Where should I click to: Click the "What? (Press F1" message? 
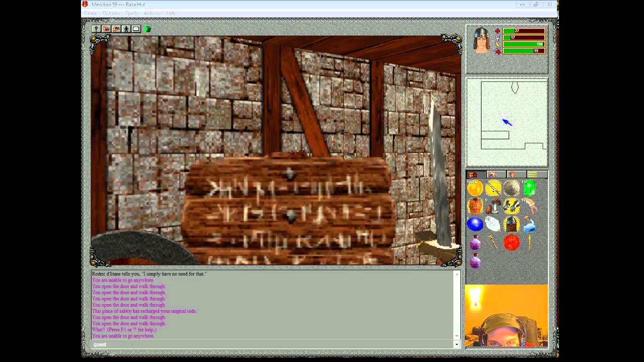(124, 330)
